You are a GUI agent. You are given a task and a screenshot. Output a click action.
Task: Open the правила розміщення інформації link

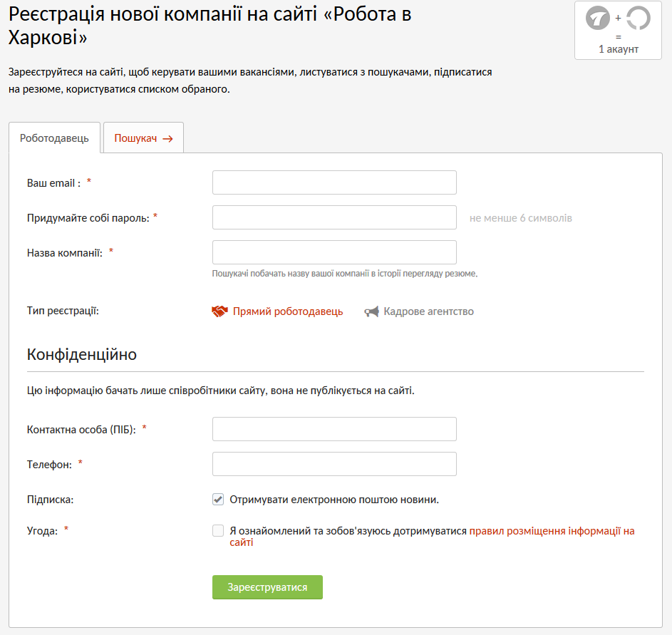click(x=551, y=531)
